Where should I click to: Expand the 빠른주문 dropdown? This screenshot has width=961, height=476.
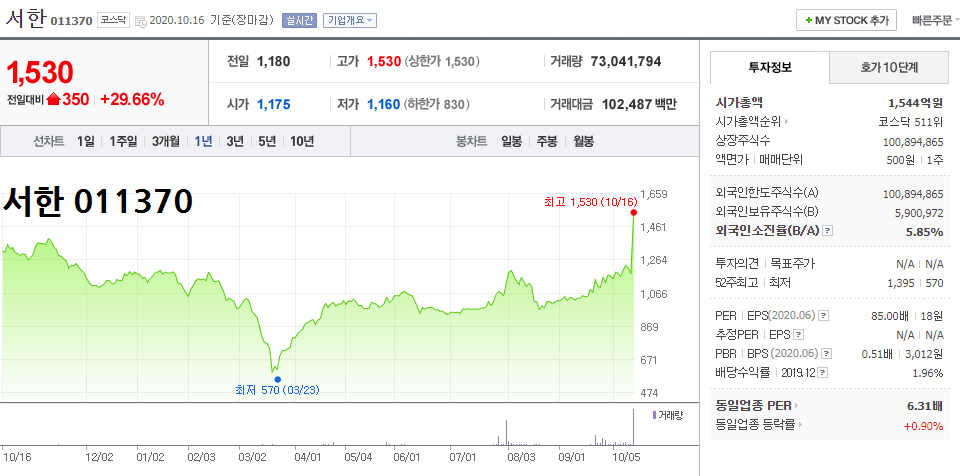click(x=936, y=20)
